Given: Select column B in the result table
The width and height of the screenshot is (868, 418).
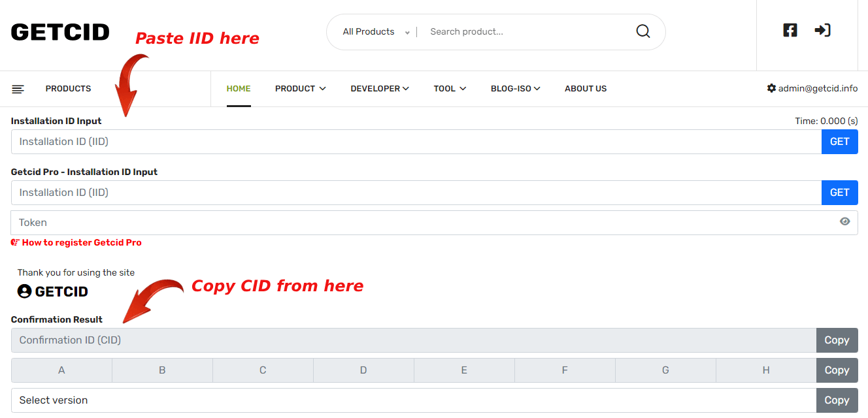Looking at the screenshot, I should coord(162,370).
